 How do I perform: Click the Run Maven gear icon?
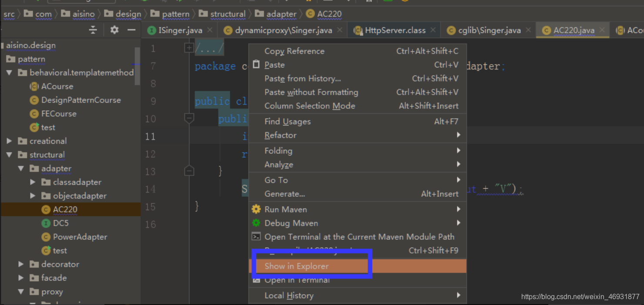[256, 209]
